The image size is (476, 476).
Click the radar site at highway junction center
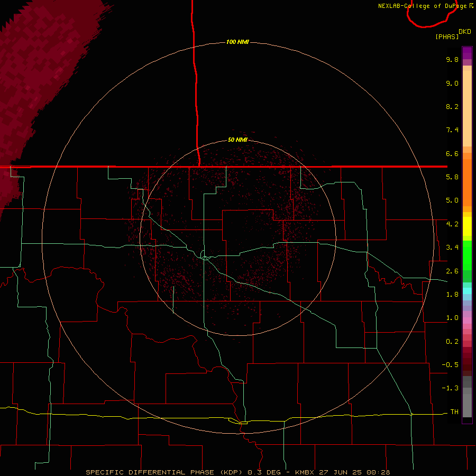tap(205, 258)
